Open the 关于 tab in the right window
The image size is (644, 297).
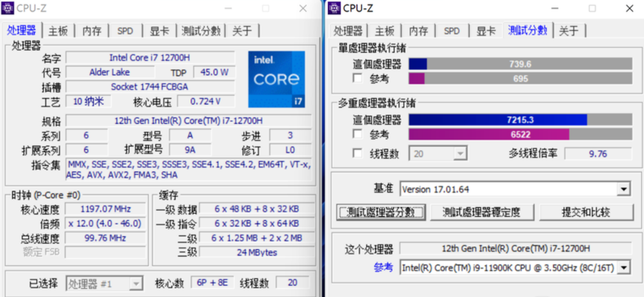tap(569, 31)
